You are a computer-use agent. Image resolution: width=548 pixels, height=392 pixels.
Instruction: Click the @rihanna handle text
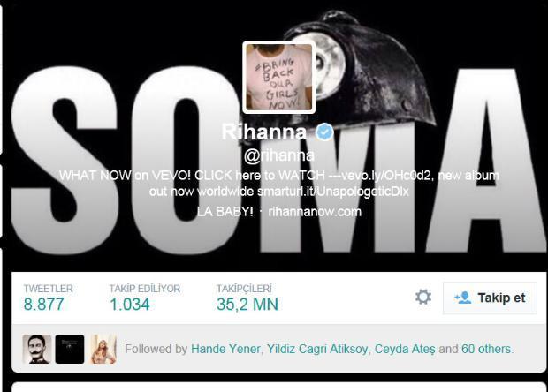pyautogui.click(x=279, y=155)
